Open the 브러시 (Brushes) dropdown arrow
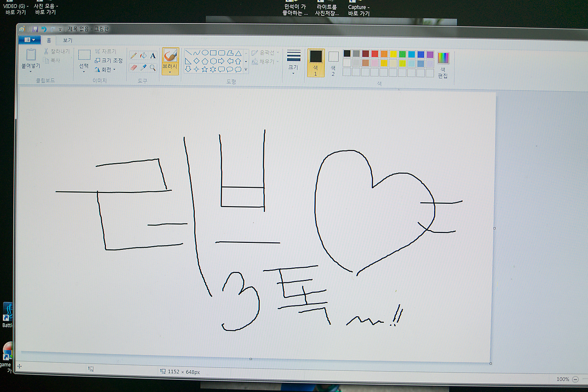588x392 pixels. [x=170, y=72]
